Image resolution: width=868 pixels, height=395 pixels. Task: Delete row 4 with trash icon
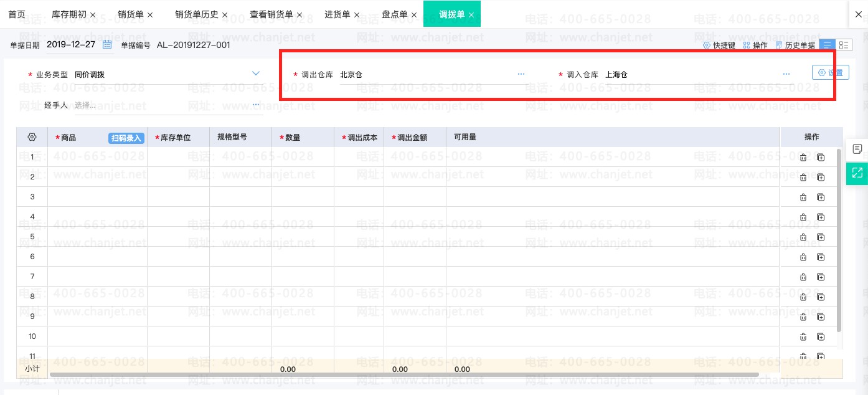click(803, 217)
